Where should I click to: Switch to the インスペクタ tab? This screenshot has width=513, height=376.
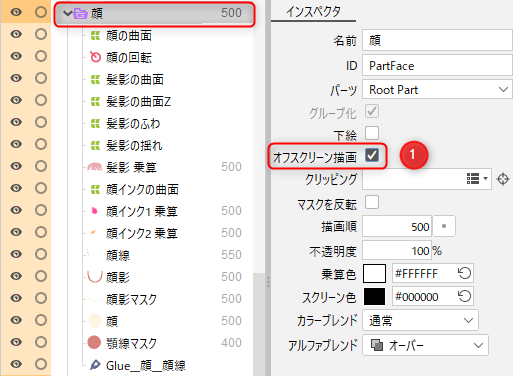click(x=313, y=12)
